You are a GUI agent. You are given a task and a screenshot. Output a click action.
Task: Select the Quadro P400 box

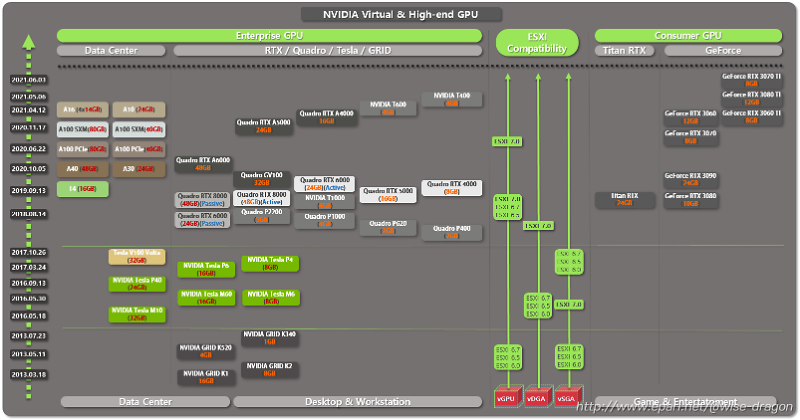[452, 232]
